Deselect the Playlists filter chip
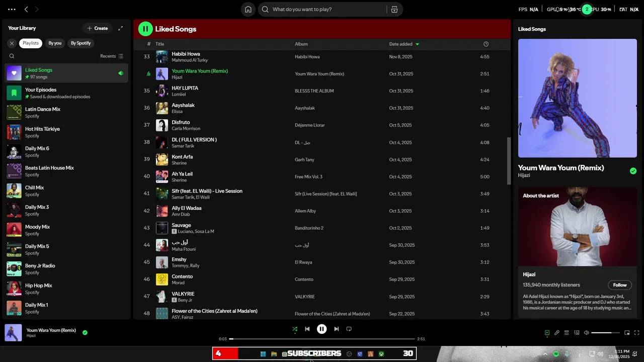 tap(31, 43)
